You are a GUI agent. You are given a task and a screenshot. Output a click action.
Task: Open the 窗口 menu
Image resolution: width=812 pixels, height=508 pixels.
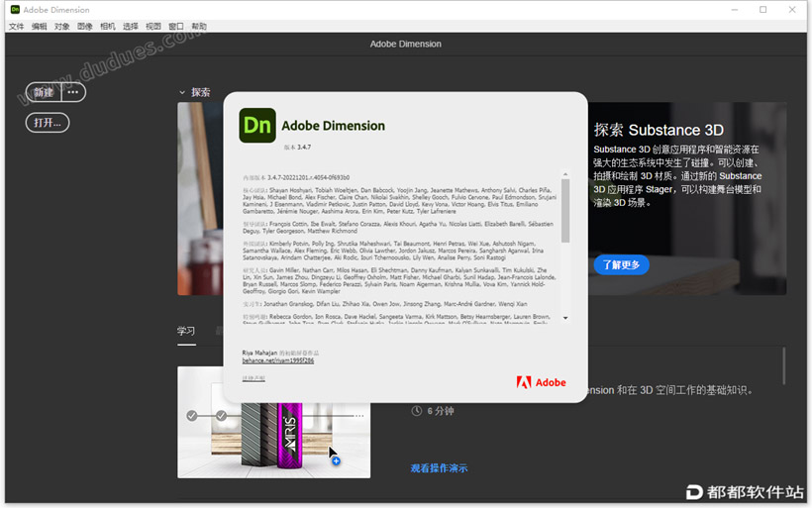tap(175, 27)
